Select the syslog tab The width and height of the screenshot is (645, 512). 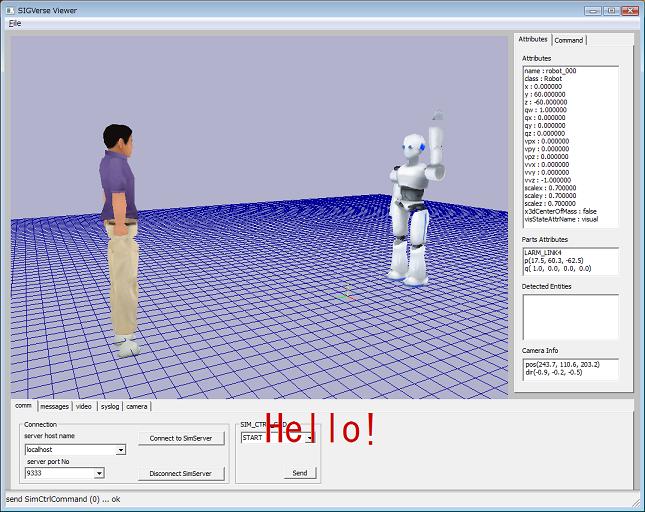tap(109, 406)
